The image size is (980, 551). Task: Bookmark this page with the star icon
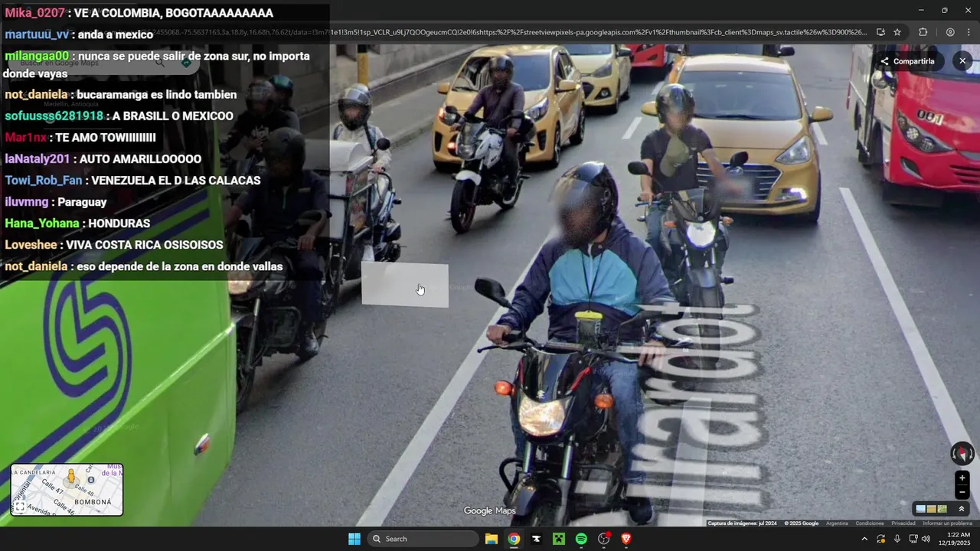[x=897, y=32]
